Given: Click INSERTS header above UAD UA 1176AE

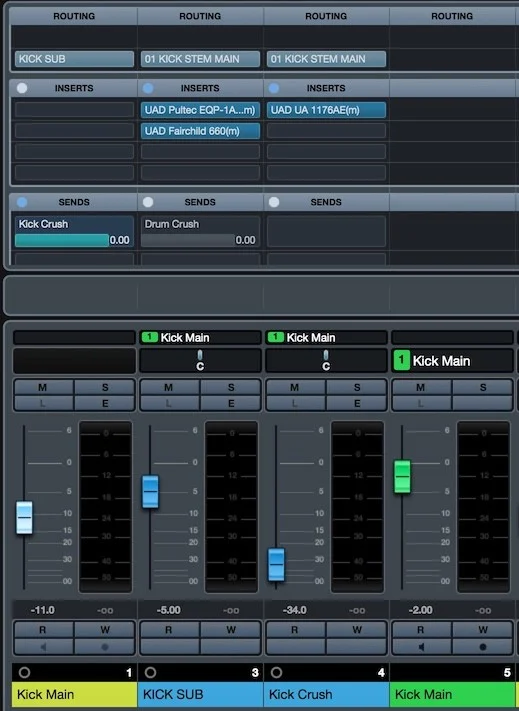Looking at the screenshot, I should pos(326,88).
